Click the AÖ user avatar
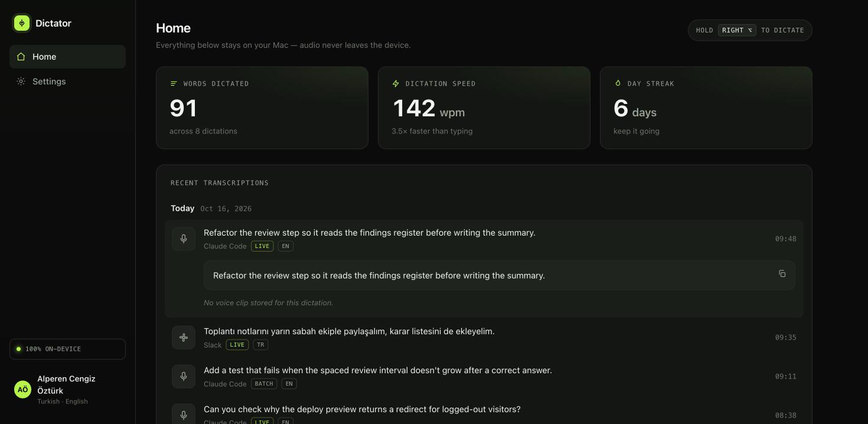The height and width of the screenshot is (424, 868). click(x=22, y=390)
